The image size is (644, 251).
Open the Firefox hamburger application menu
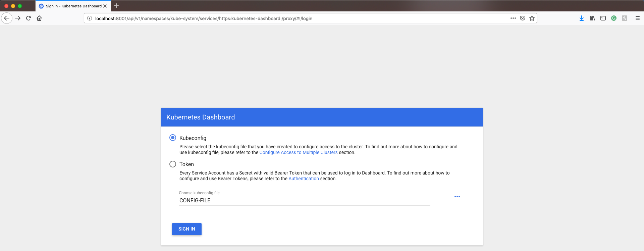point(638,18)
